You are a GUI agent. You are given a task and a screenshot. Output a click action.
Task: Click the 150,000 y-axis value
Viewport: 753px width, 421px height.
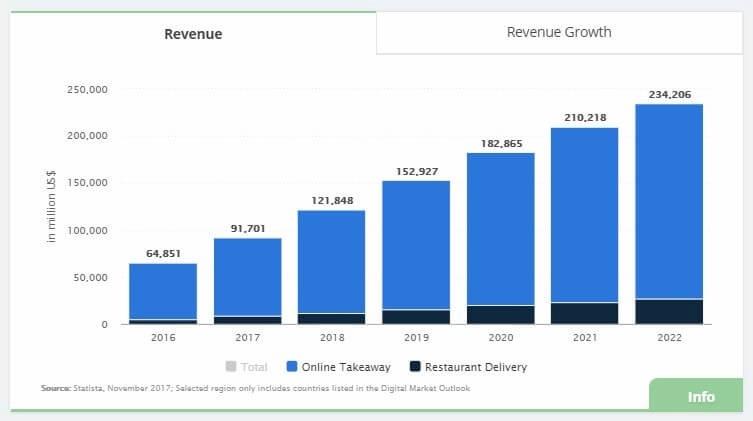point(87,182)
